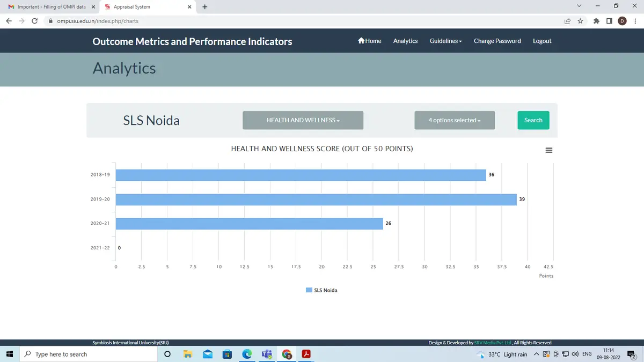Share this page using the share icon
644x362 pixels.
(x=567, y=21)
